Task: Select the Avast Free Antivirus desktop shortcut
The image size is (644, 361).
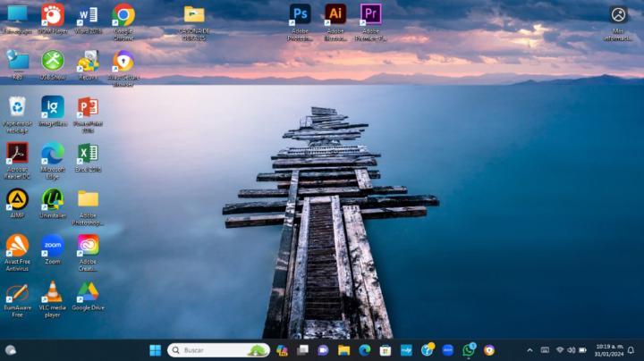Action: [x=17, y=253]
